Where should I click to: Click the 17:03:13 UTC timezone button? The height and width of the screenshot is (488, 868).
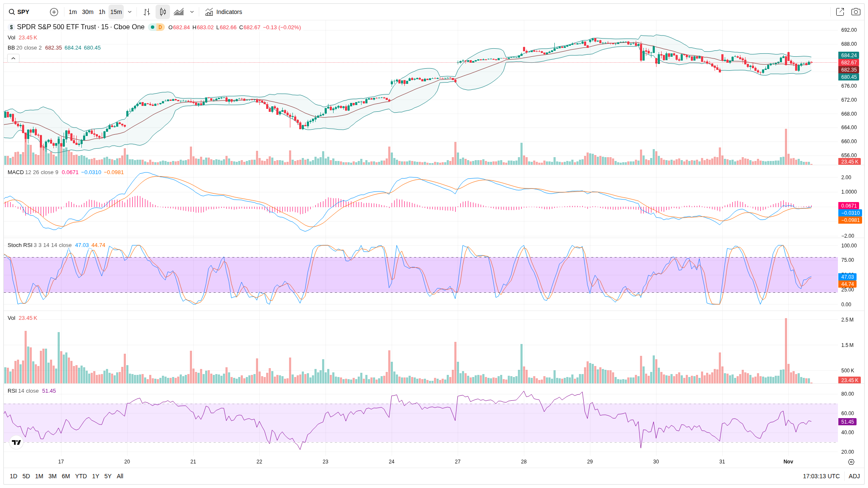pyautogui.click(x=821, y=476)
